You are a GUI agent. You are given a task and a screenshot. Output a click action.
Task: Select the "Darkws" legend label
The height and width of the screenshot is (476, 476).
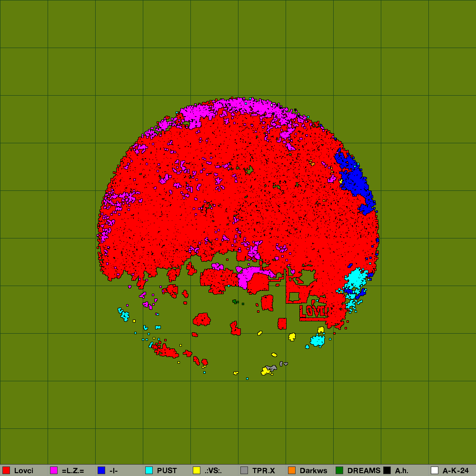tap(314, 471)
